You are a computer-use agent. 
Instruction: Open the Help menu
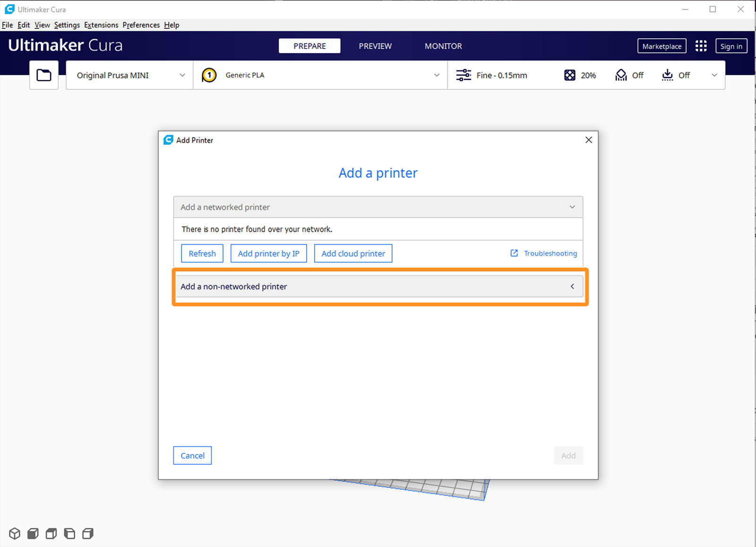coord(172,25)
